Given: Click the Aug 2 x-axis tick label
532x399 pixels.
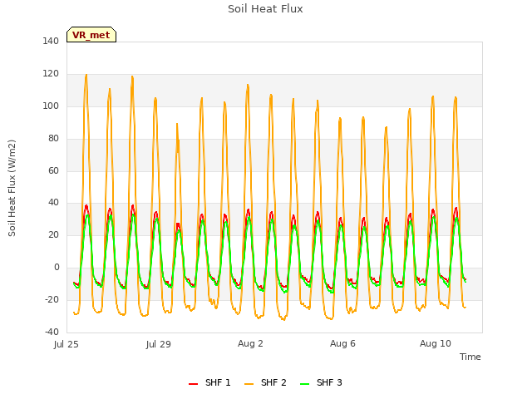Looking at the screenshot, I should pos(250,343).
